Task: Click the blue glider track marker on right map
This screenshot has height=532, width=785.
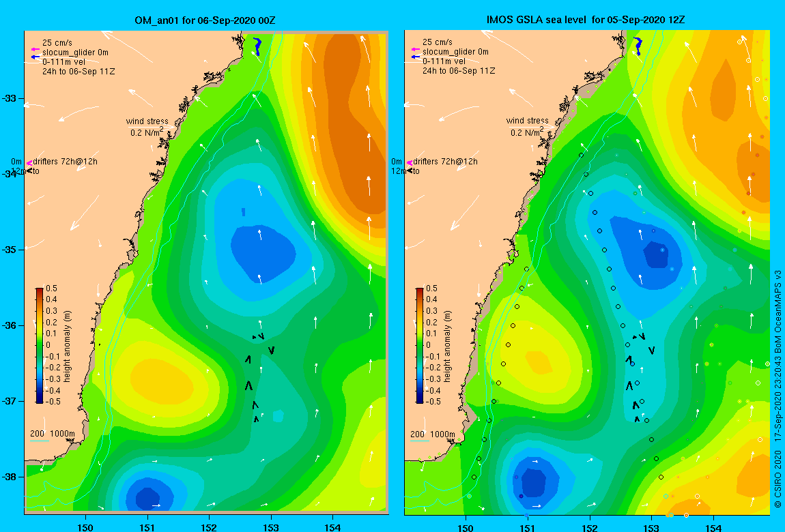Action: [x=638, y=46]
